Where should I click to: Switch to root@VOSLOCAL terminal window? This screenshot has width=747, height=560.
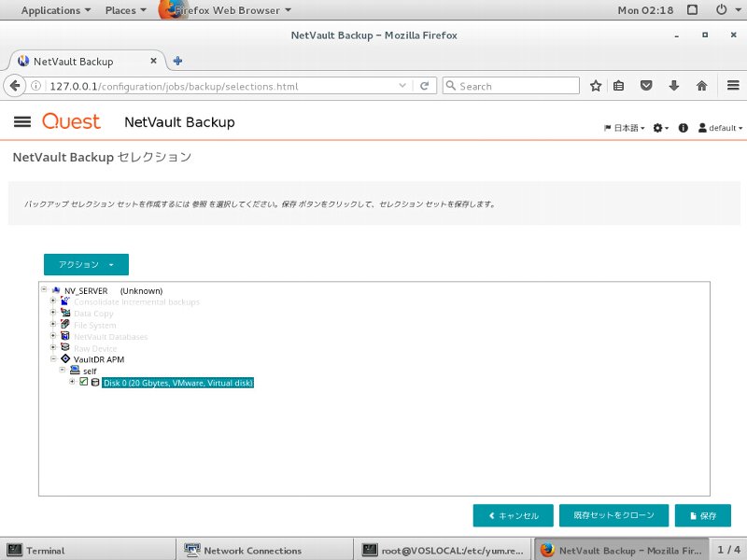[x=443, y=550]
